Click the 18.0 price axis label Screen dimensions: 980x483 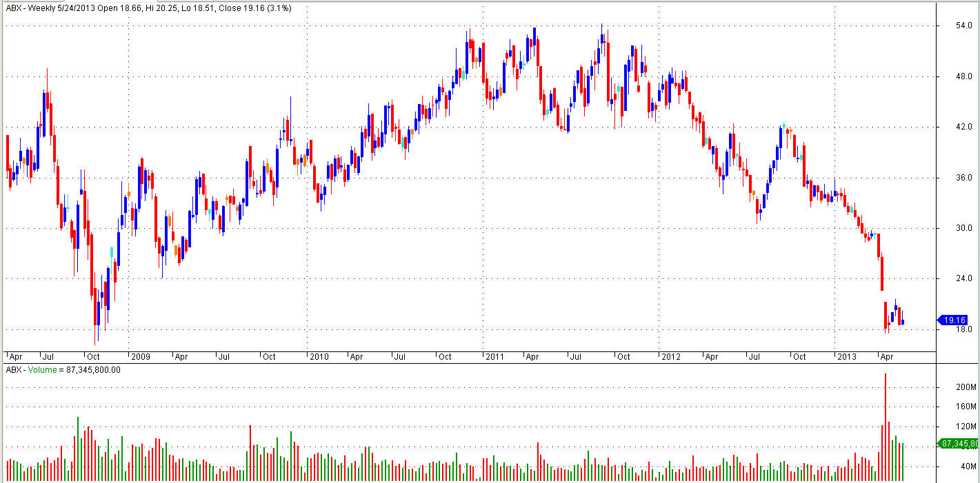(x=965, y=329)
